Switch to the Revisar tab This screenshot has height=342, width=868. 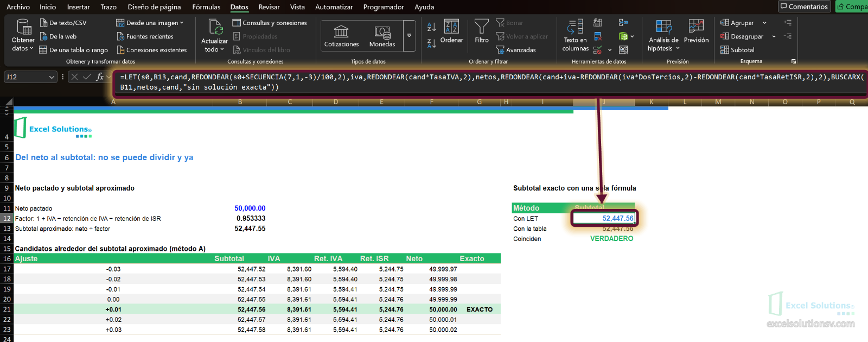click(269, 7)
